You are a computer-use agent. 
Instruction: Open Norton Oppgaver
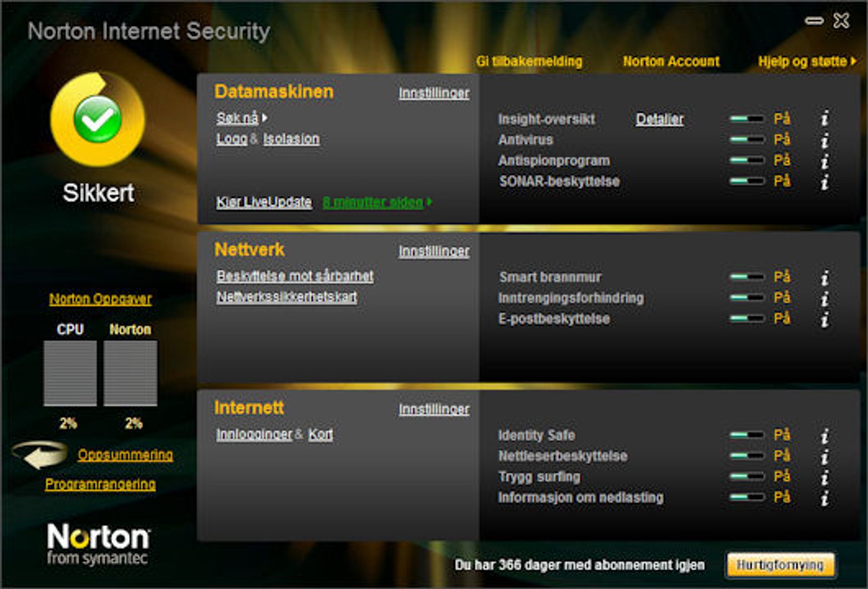[x=100, y=299]
